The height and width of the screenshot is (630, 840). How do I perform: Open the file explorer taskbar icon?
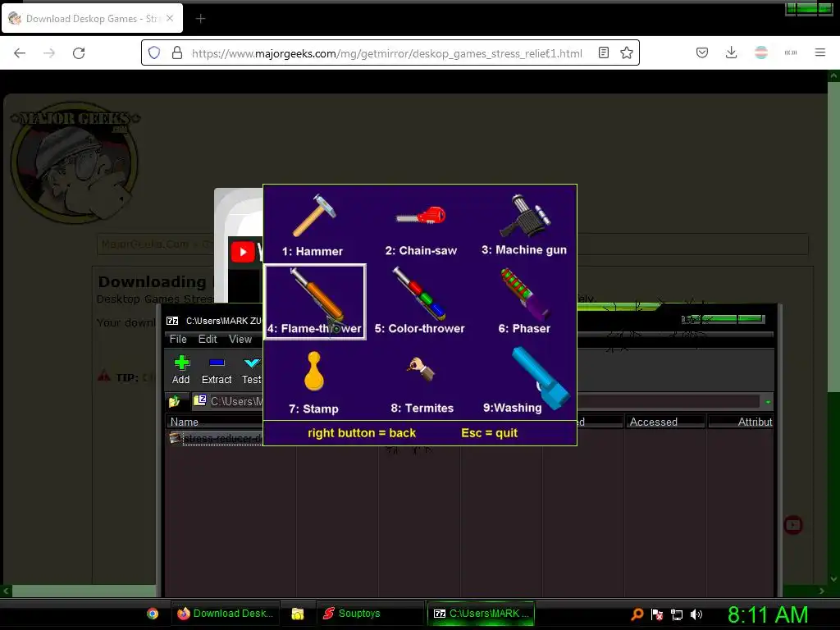[298, 614]
